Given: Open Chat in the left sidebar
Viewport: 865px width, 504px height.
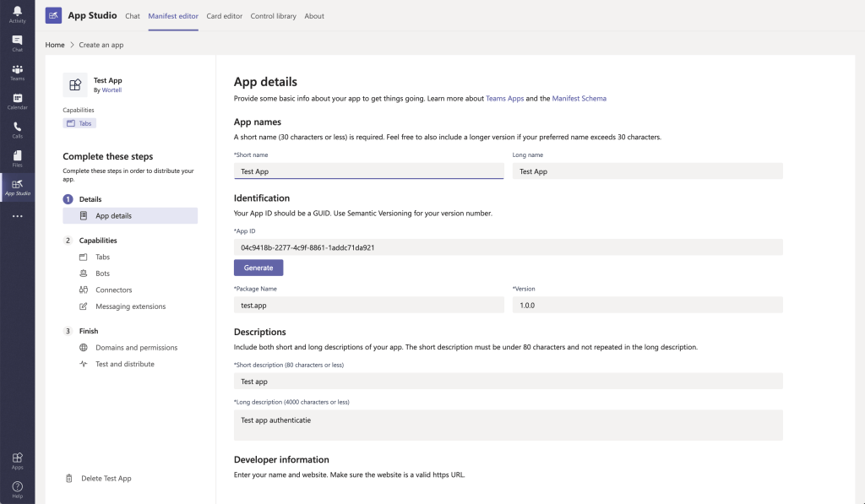Looking at the screenshot, I should [17, 43].
